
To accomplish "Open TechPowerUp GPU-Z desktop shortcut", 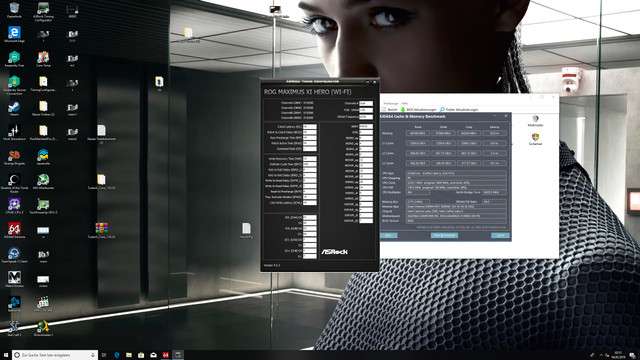I will [x=43, y=206].
